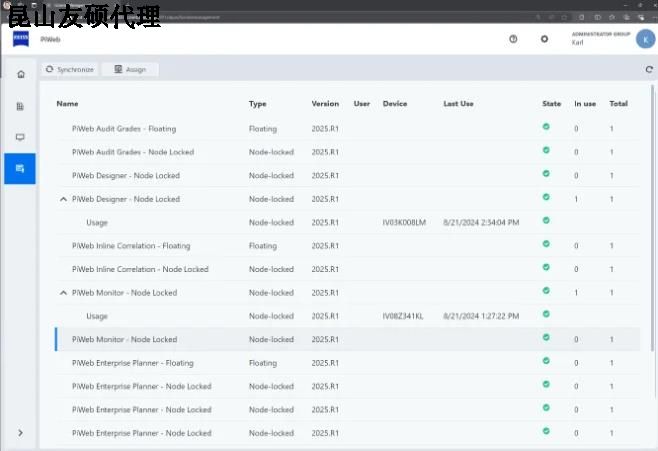Click the Last Use column header
The height and width of the screenshot is (451, 658).
[458, 104]
